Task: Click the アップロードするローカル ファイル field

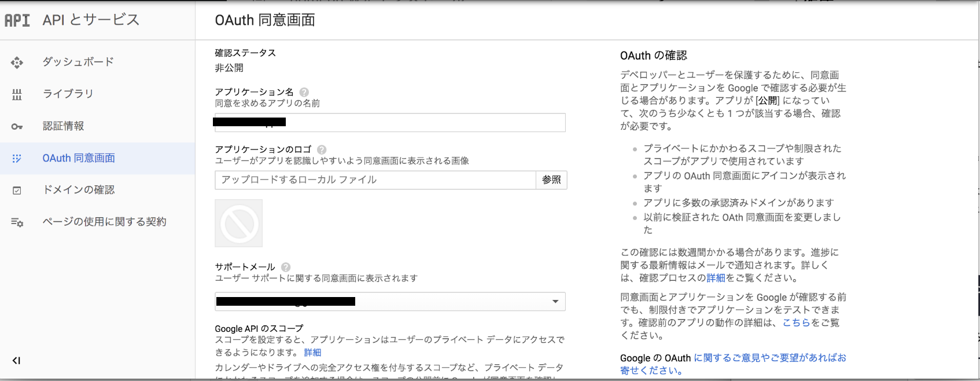Action: (x=375, y=180)
